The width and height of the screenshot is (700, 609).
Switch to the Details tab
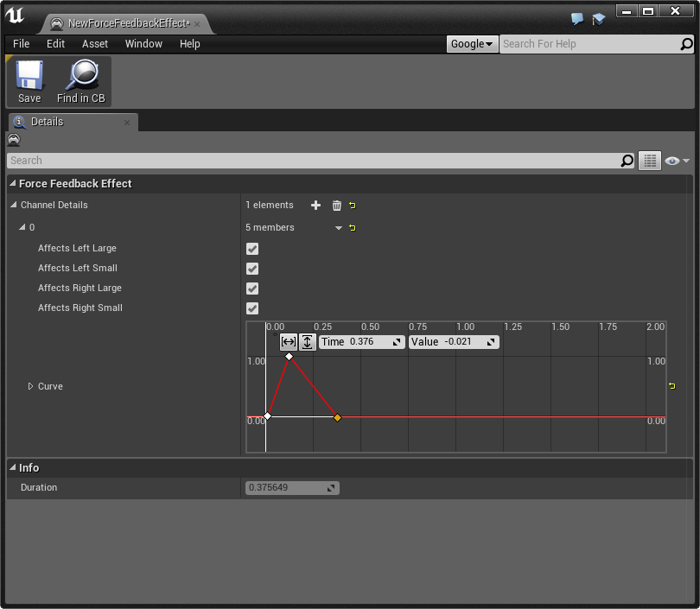pos(48,122)
